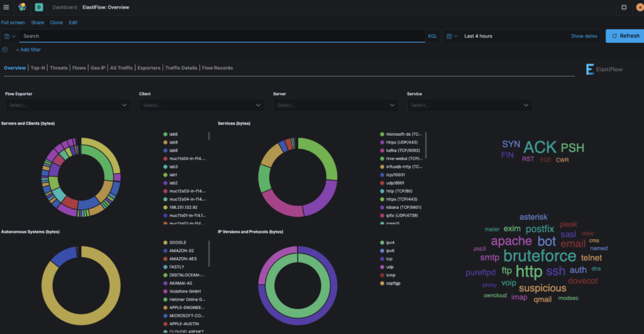
Task: Open the Flow Exporter dropdown
Action: click(68, 105)
